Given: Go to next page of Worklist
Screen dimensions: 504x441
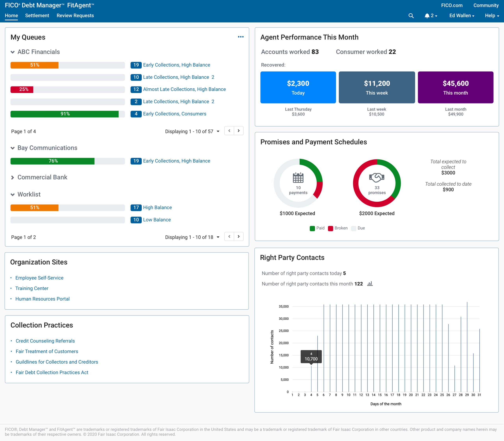Looking at the screenshot, I should pos(238,237).
